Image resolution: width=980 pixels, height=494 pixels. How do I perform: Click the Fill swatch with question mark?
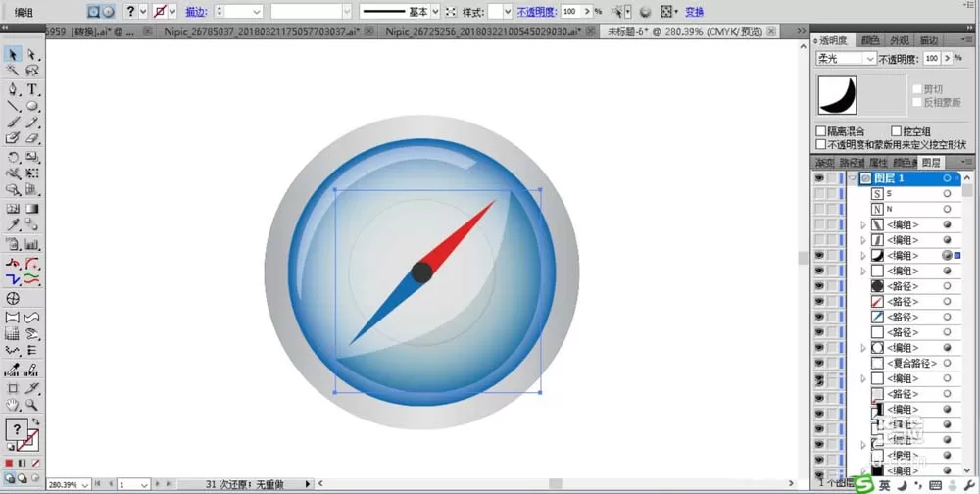(17, 429)
